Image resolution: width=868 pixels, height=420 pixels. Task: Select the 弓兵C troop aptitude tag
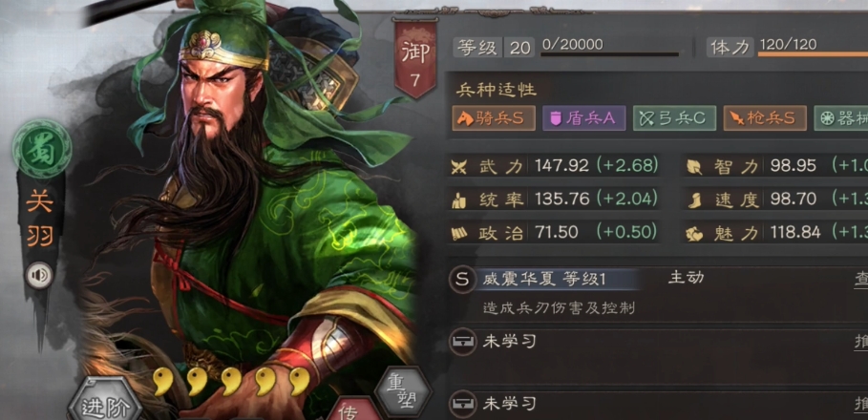675,117
